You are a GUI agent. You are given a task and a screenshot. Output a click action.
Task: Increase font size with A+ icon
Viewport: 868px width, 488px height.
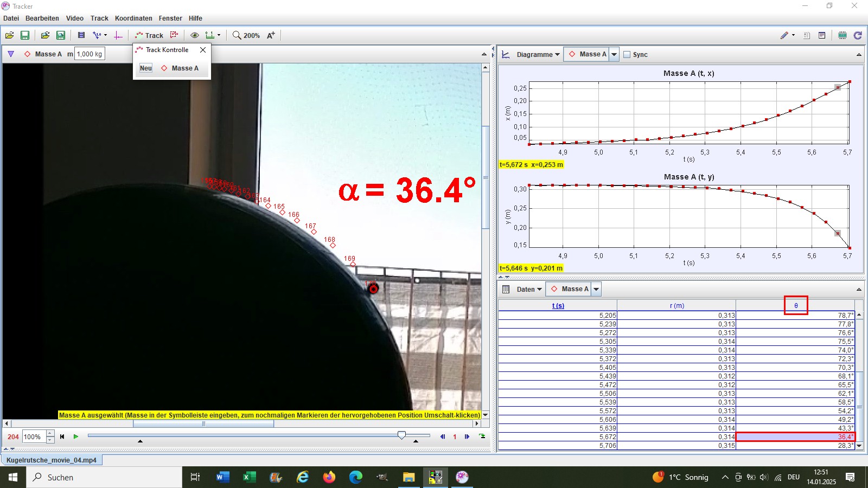271,35
